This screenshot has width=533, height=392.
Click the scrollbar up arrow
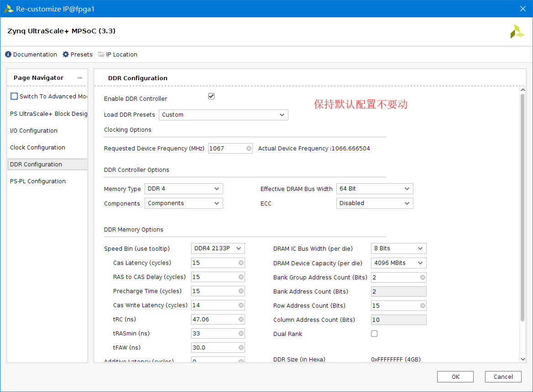tap(523, 90)
